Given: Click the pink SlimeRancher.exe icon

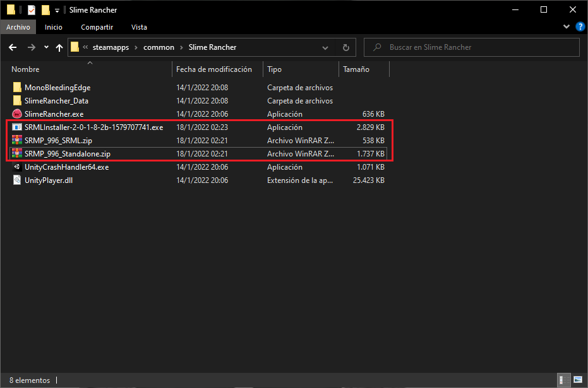Looking at the screenshot, I should tap(17, 114).
